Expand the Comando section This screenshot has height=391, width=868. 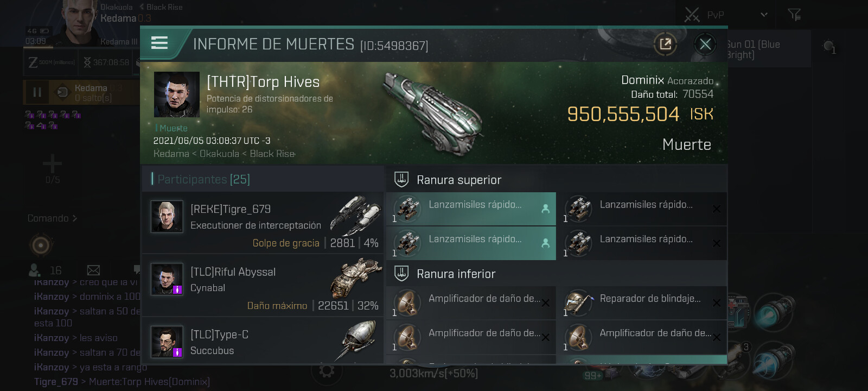(53, 218)
